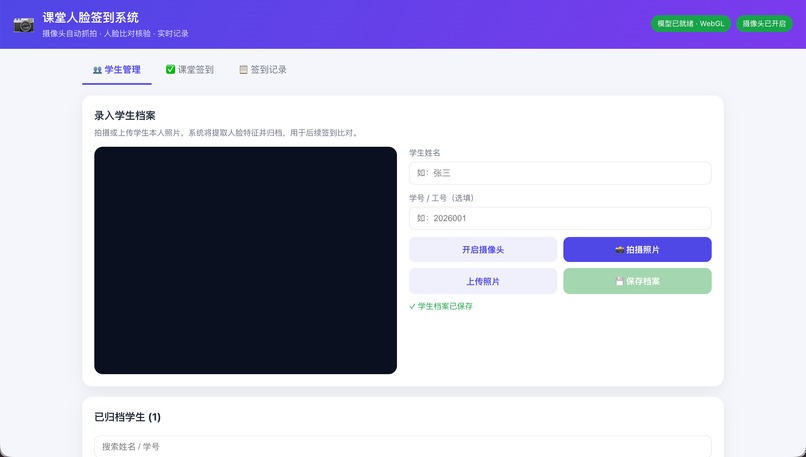
Task: Click the 学生姓名 input field
Action: click(x=560, y=173)
